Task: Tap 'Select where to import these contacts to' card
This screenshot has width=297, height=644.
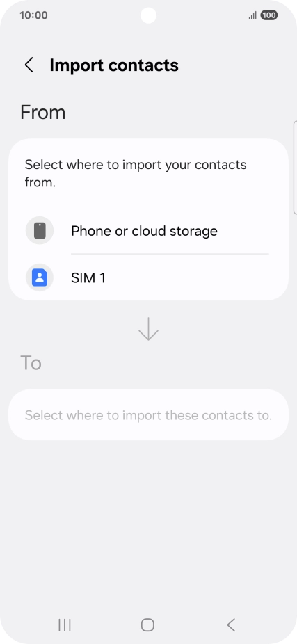Action: click(x=148, y=414)
